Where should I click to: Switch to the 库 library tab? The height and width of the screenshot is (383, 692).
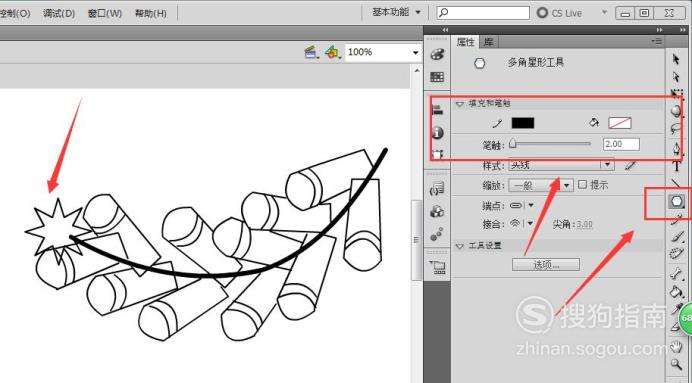[x=488, y=42]
